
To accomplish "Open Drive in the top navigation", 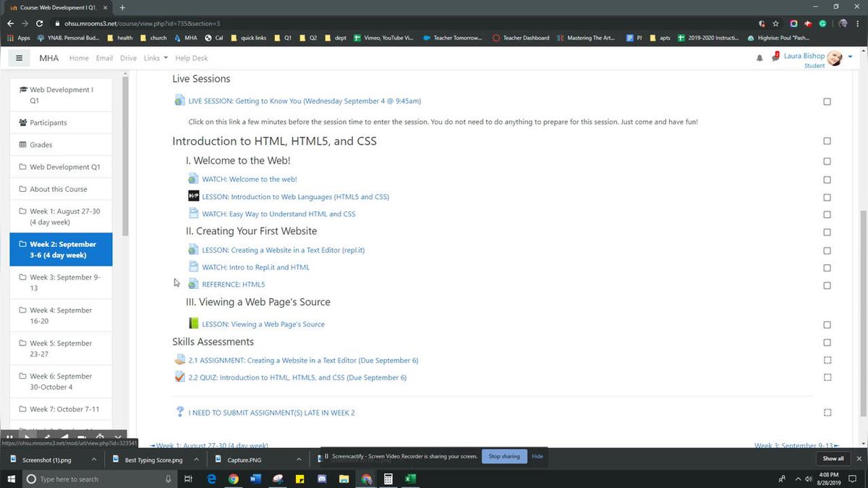I will tap(128, 58).
